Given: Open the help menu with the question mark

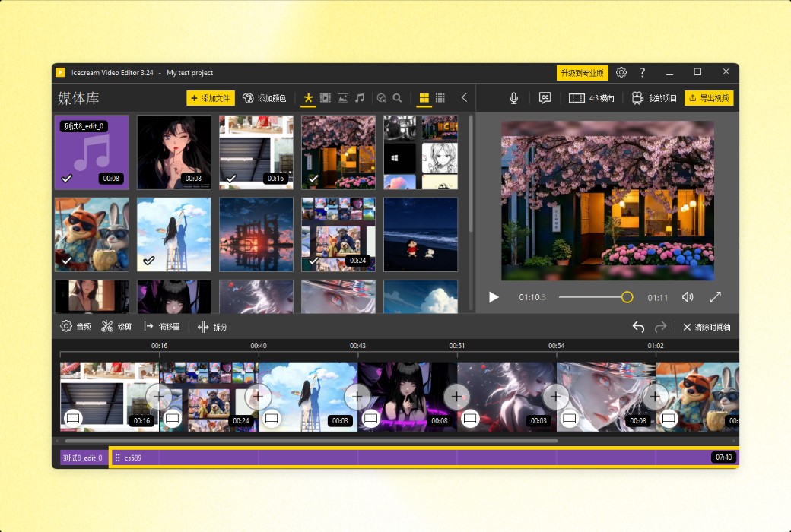Looking at the screenshot, I should (642, 71).
